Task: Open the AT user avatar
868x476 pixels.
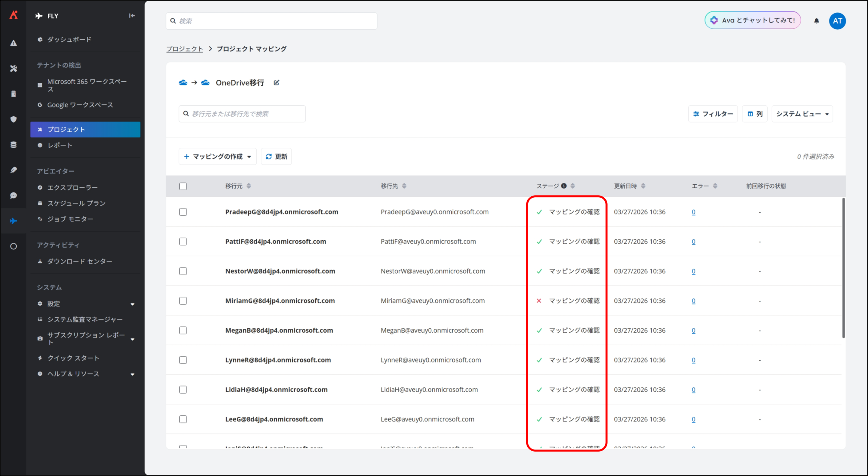Action: point(837,21)
